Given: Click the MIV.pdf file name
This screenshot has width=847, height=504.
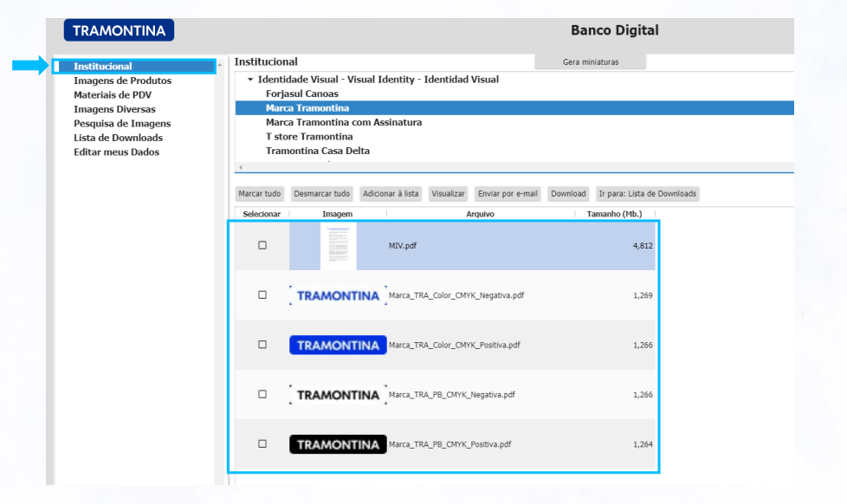Looking at the screenshot, I should [403, 246].
